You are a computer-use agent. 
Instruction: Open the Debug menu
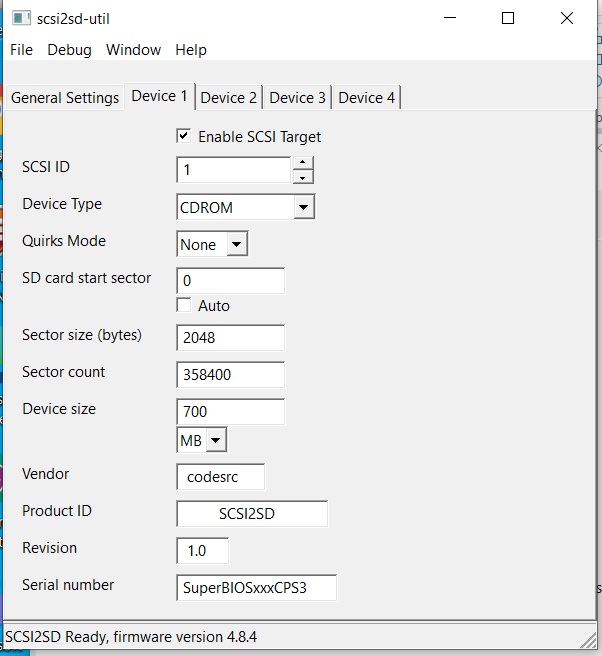coord(69,50)
